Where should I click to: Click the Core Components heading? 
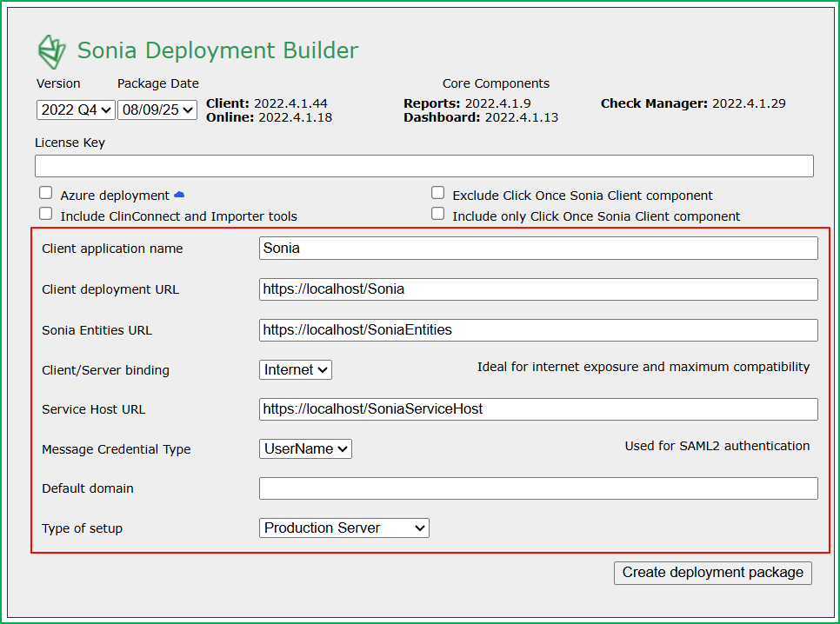pyautogui.click(x=496, y=83)
